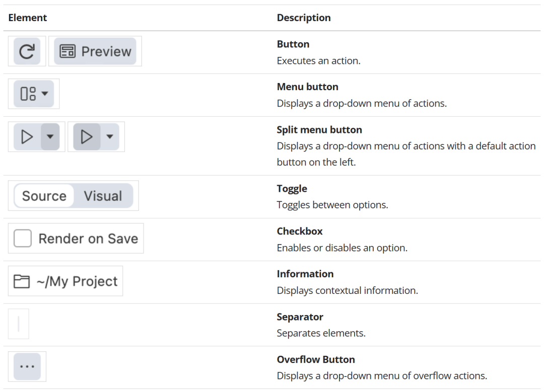Click the folder icon beside ~/My Project
The height and width of the screenshot is (392, 544).
coord(22,281)
